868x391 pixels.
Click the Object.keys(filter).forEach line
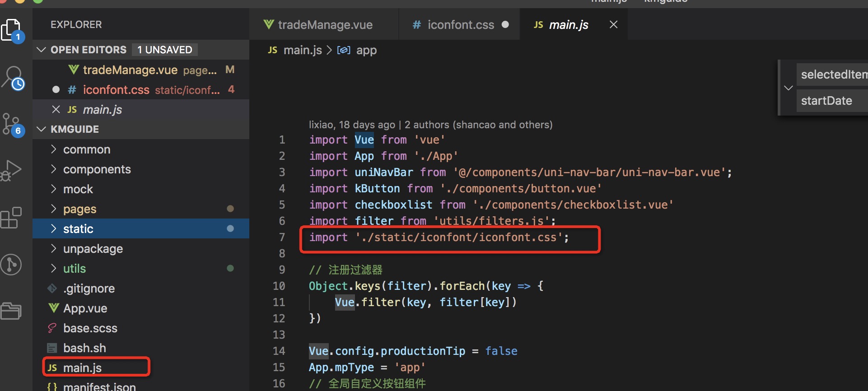point(426,286)
